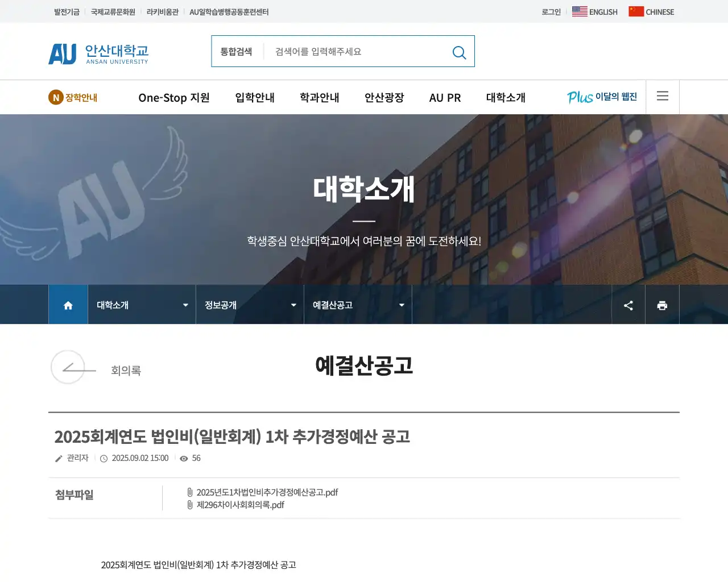Open the 정보공개 dropdown

[x=293, y=305]
